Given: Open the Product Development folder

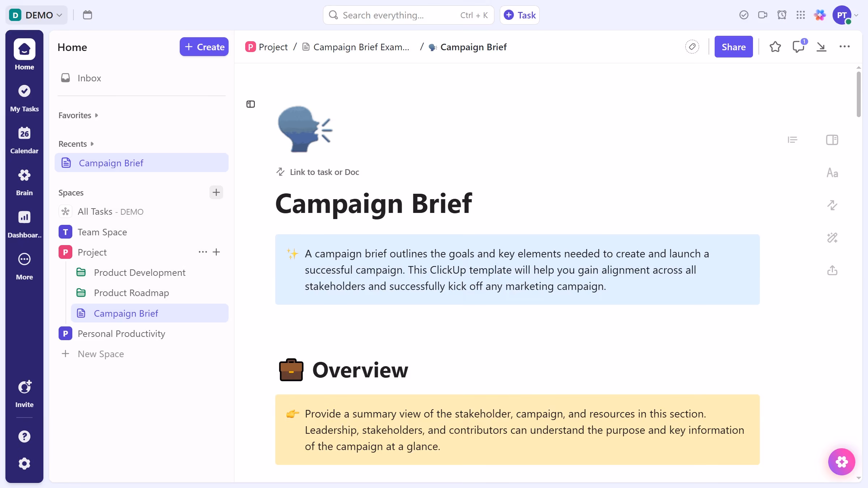Looking at the screenshot, I should (150, 272).
